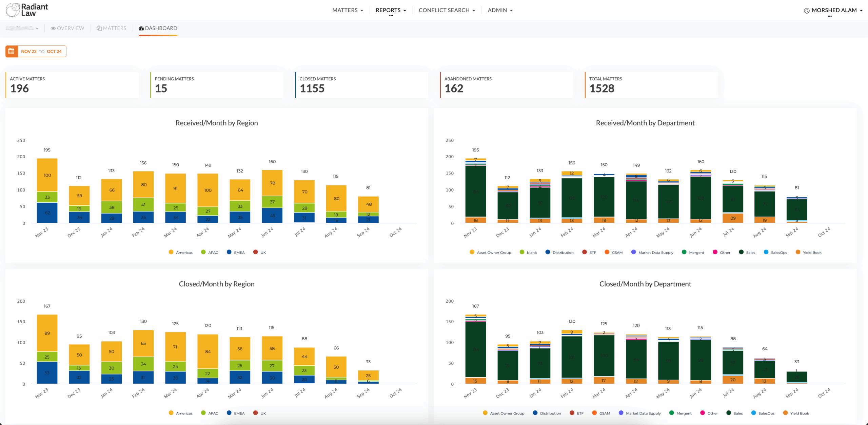Viewport: 868px width, 425px height.
Task: Toggle Market Data Supply in Closed by Department
Action: [x=640, y=413]
